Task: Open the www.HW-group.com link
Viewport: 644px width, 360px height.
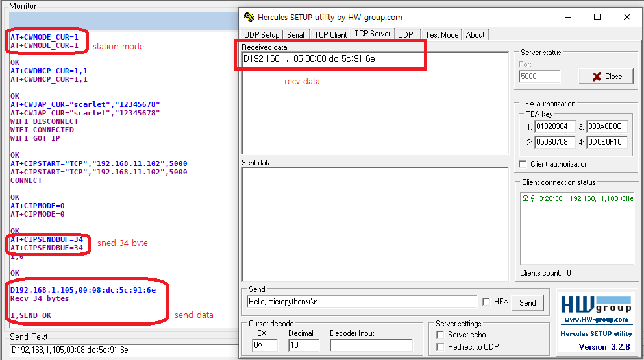Action: click(x=596, y=320)
